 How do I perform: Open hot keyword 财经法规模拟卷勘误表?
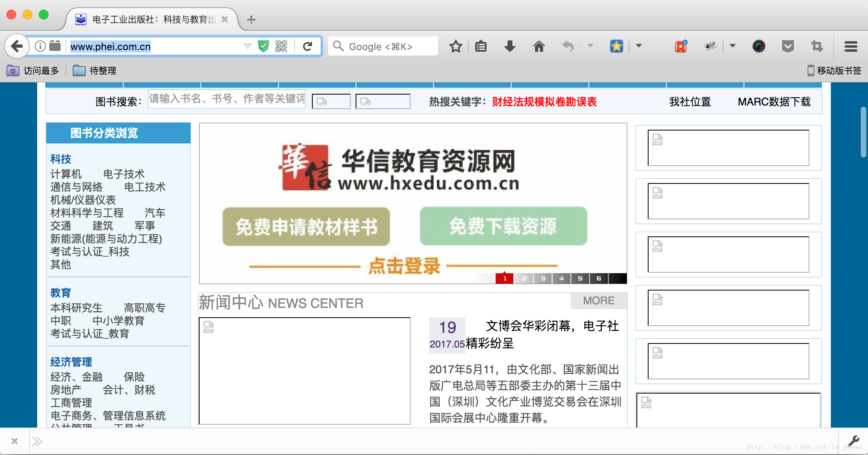pos(544,102)
